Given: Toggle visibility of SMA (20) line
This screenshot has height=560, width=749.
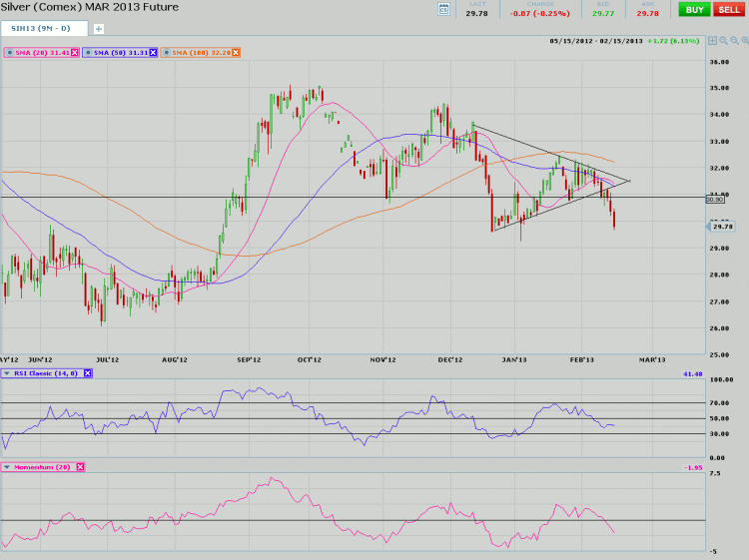Looking at the screenshot, I should click(8, 52).
